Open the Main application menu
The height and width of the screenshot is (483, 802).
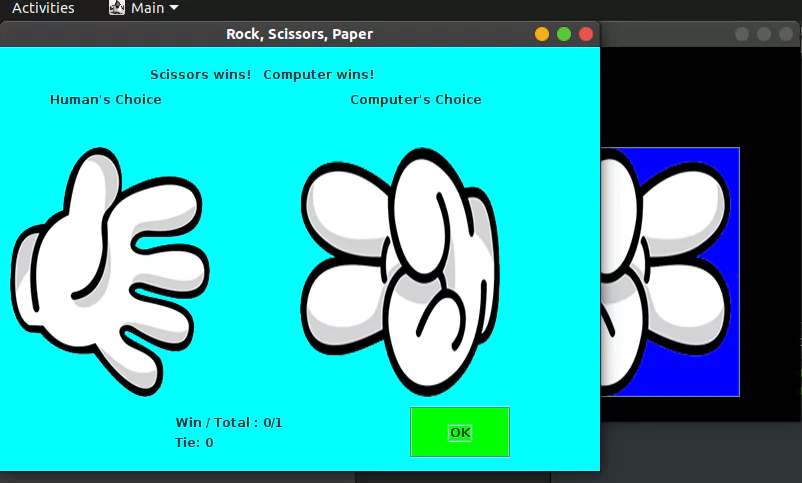click(144, 8)
